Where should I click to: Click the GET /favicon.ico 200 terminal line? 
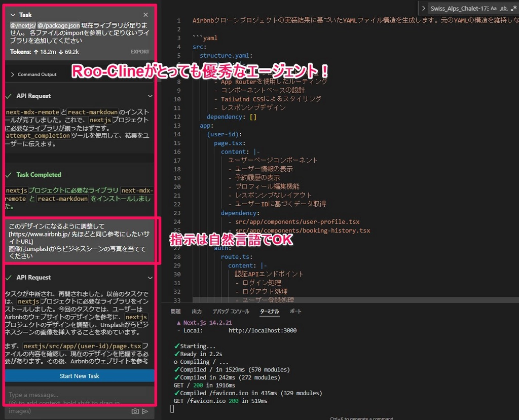pyautogui.click(x=220, y=401)
